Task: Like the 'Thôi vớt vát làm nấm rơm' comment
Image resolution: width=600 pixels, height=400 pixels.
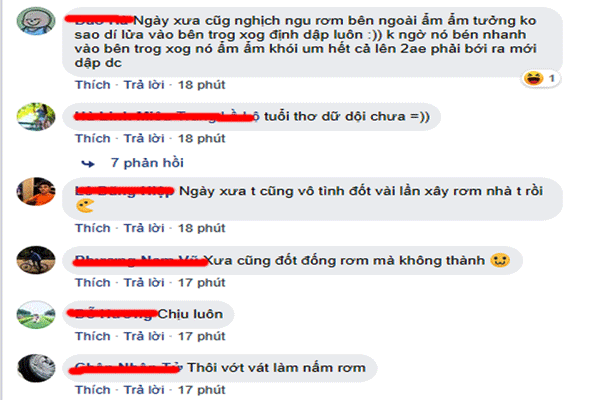Action: coord(93,390)
